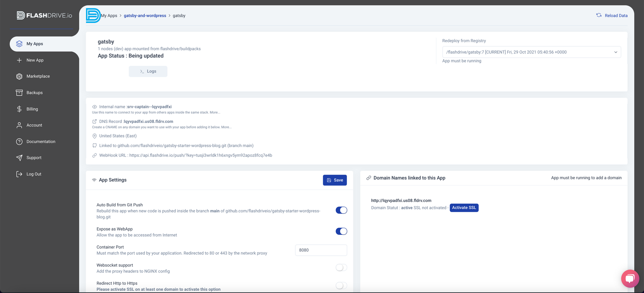Screen dimensions: 644x293
Task: Click the gatsby breadcrumb text
Action: click(x=179, y=15)
